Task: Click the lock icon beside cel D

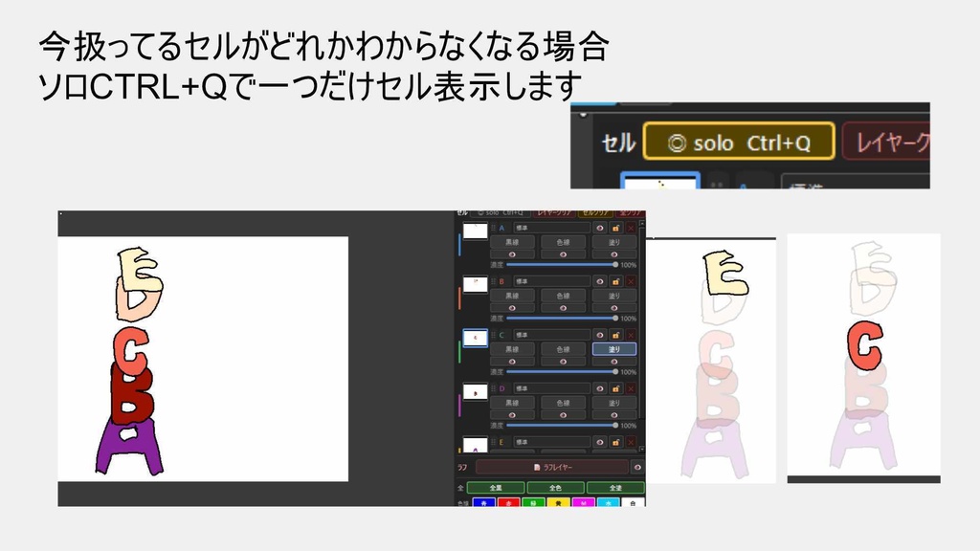Action: click(615, 389)
